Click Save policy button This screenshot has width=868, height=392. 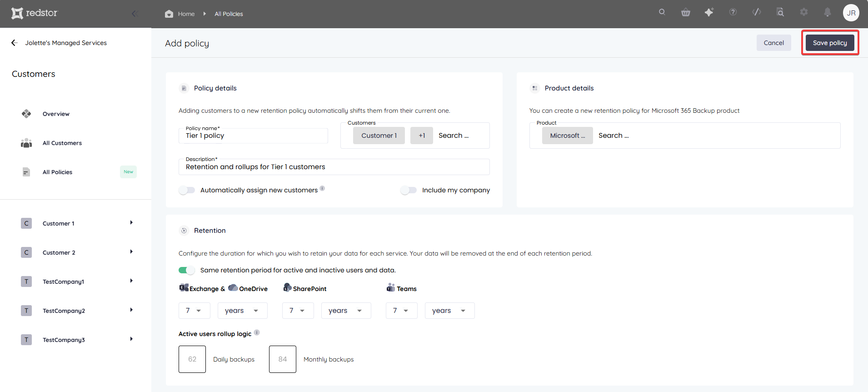tap(830, 43)
